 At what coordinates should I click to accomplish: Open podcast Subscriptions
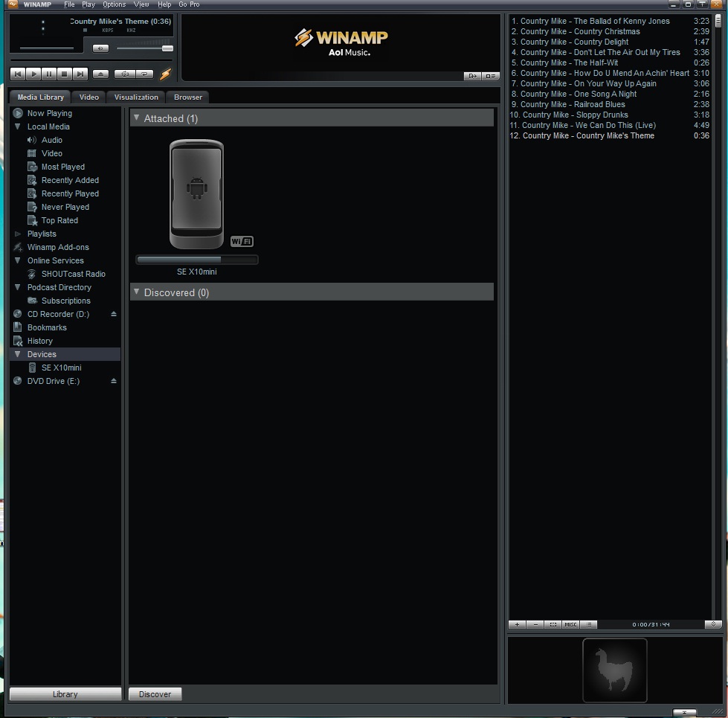point(65,301)
